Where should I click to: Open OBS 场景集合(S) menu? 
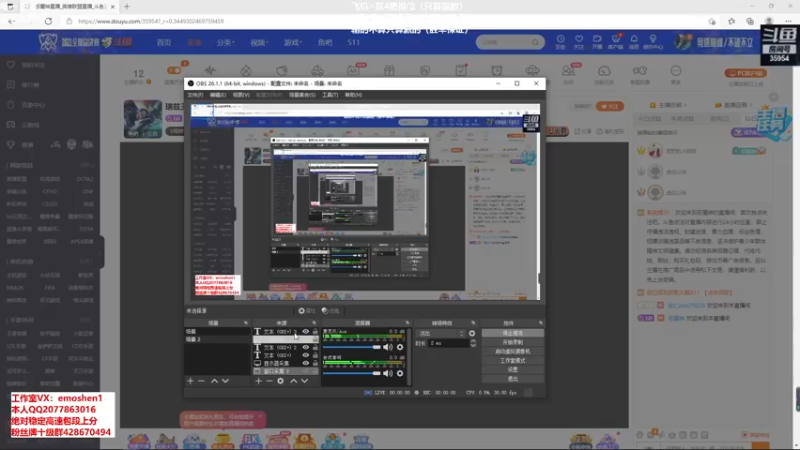point(302,95)
